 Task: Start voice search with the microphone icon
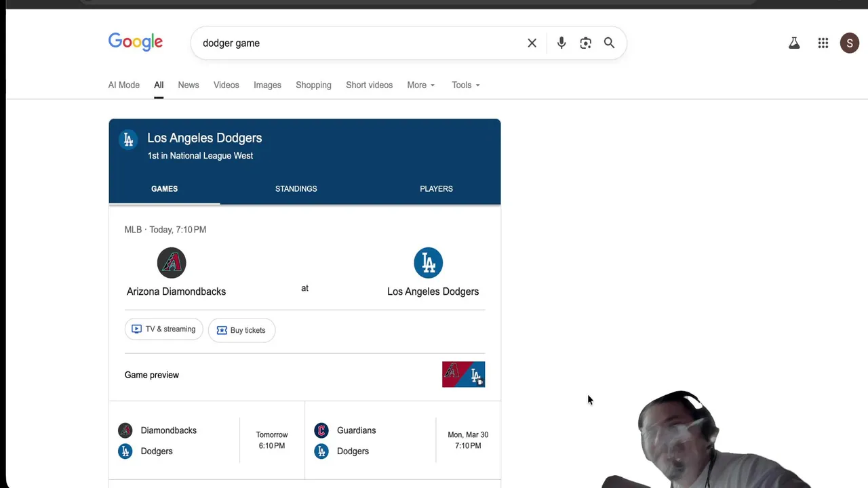pos(561,43)
